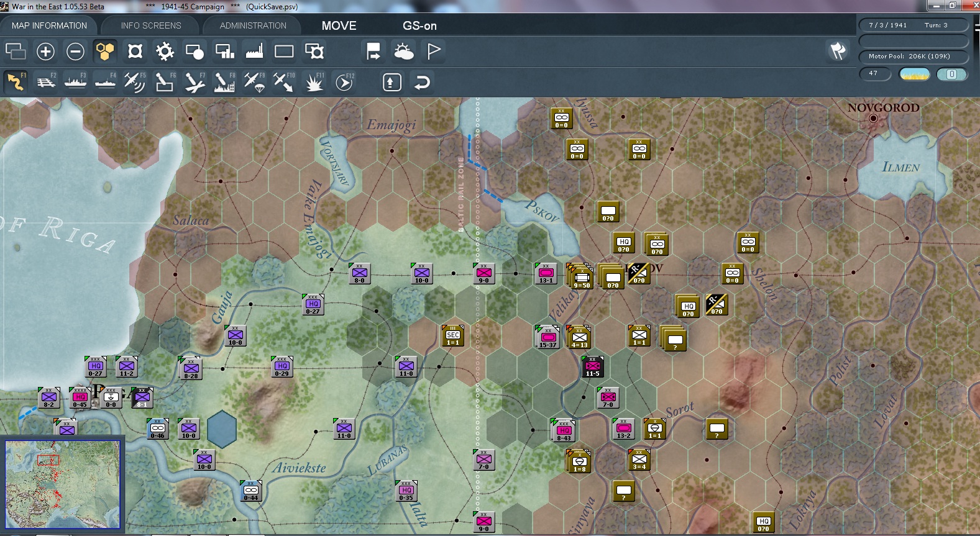Viewport: 980px width, 536px height.
Task: Click the rectangle-with-gear toolbar icon
Action: (314, 52)
